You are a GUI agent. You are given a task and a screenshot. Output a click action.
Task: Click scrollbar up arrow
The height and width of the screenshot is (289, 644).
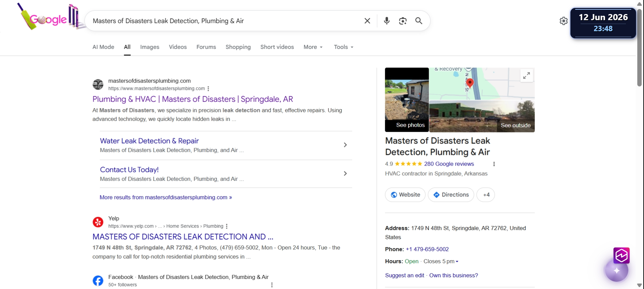tap(640, 4)
